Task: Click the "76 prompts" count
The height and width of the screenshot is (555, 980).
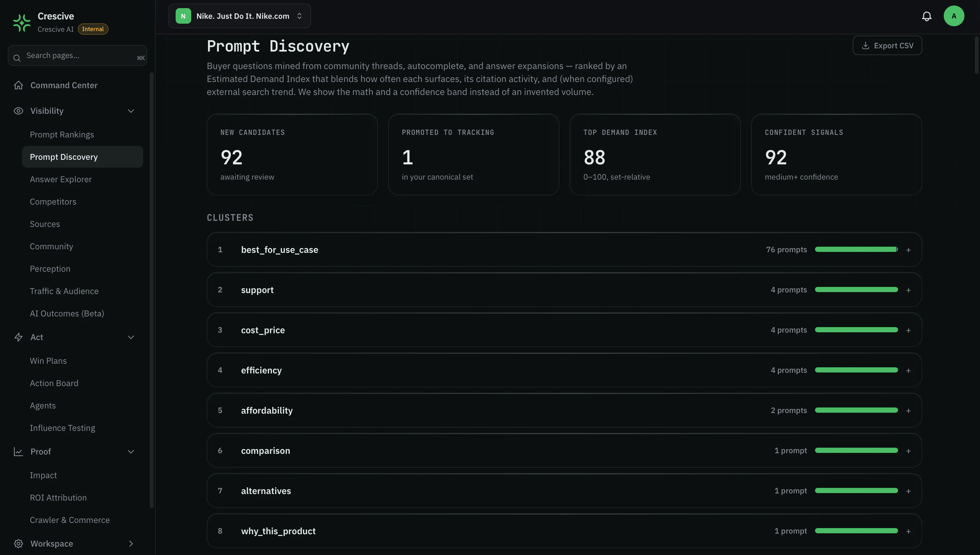Action: [787, 250]
